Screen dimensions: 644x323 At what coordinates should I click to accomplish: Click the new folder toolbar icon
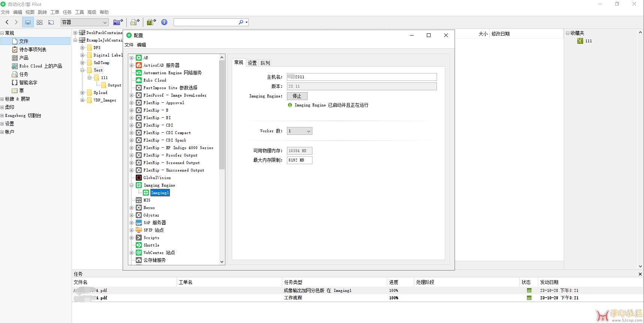click(118, 22)
